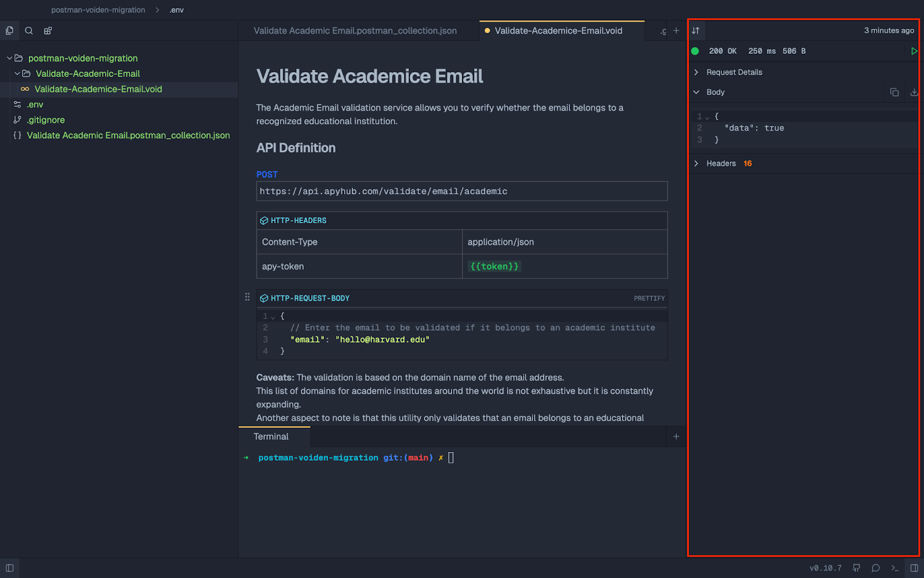The image size is (924, 578).
Task: Click the v0.10.7 version label
Action: point(825,568)
